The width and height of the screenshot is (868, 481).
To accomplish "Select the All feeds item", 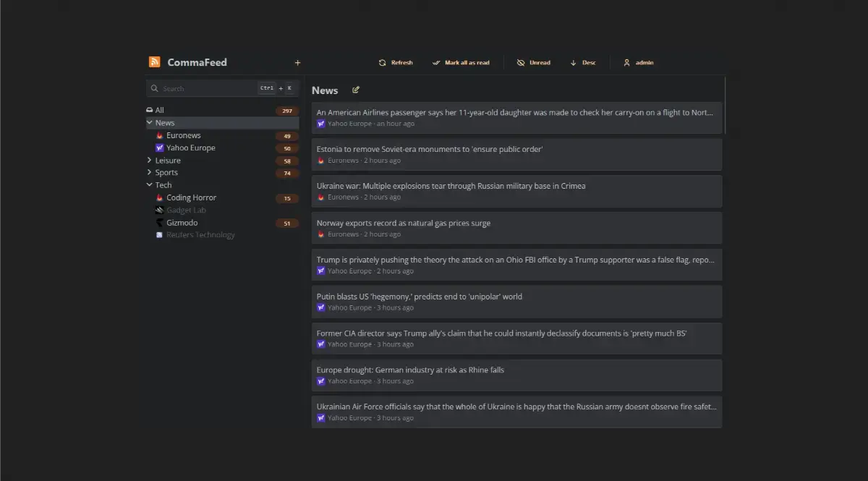I will [160, 111].
